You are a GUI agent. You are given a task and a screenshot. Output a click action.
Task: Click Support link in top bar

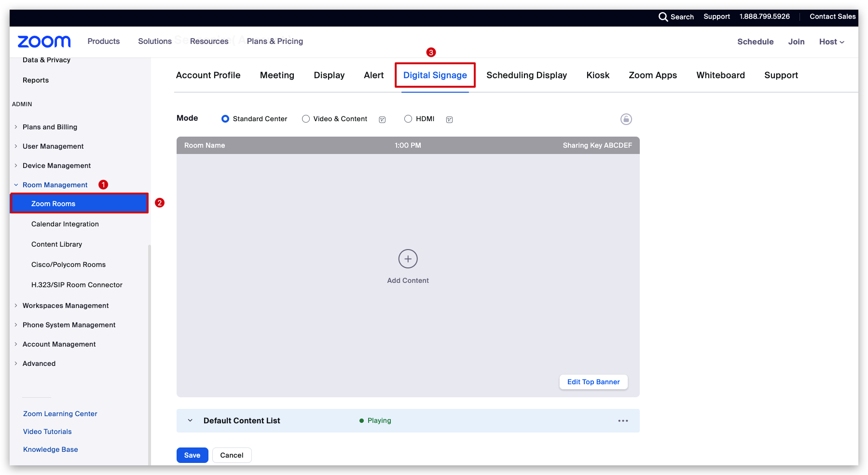pyautogui.click(x=716, y=16)
